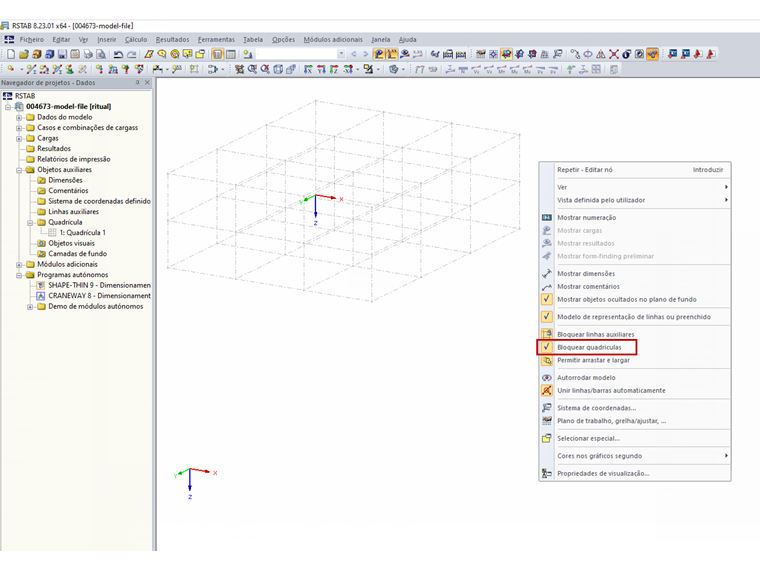This screenshot has width=760, height=570.
Task: Click the Print toolbar icon
Action: (88, 54)
